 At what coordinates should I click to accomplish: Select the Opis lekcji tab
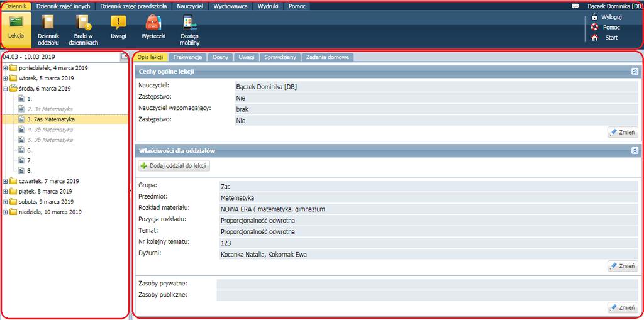150,57
